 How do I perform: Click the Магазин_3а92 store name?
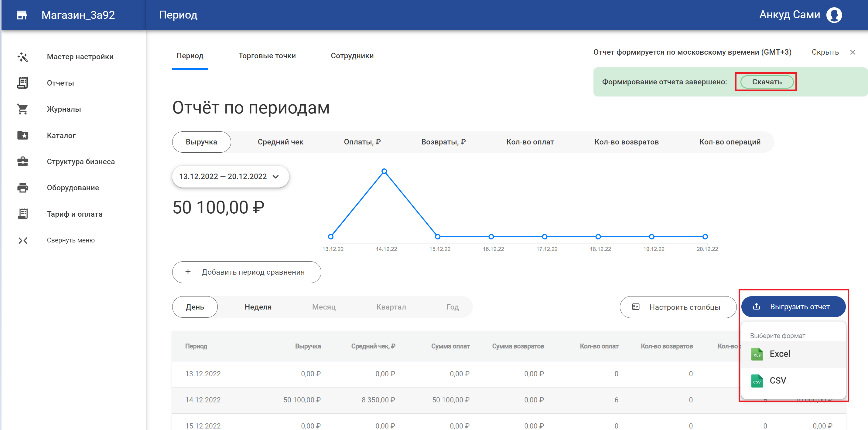point(78,15)
